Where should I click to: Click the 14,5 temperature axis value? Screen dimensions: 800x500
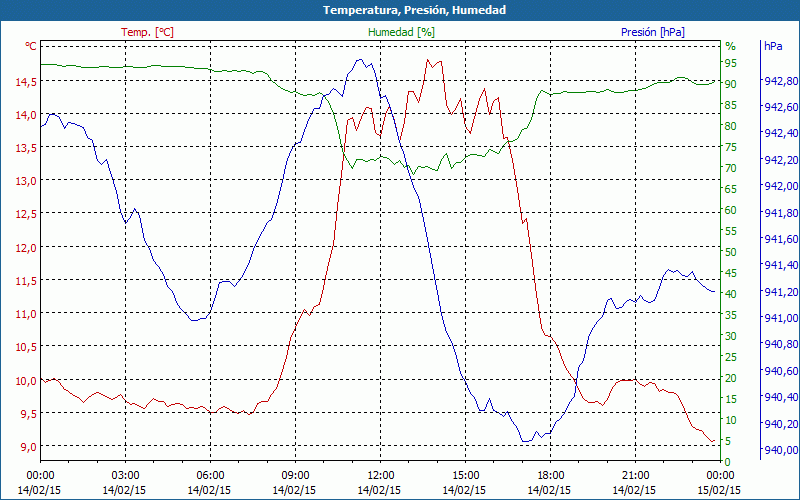click(27, 82)
